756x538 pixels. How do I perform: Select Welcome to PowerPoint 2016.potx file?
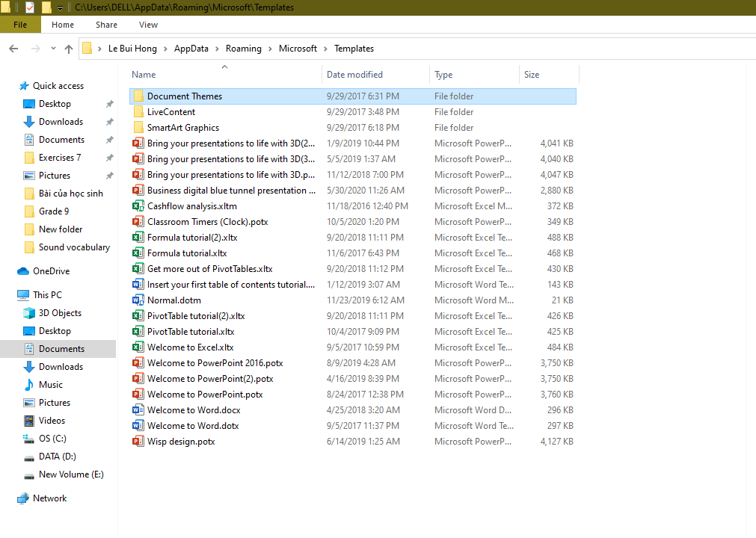(x=215, y=362)
